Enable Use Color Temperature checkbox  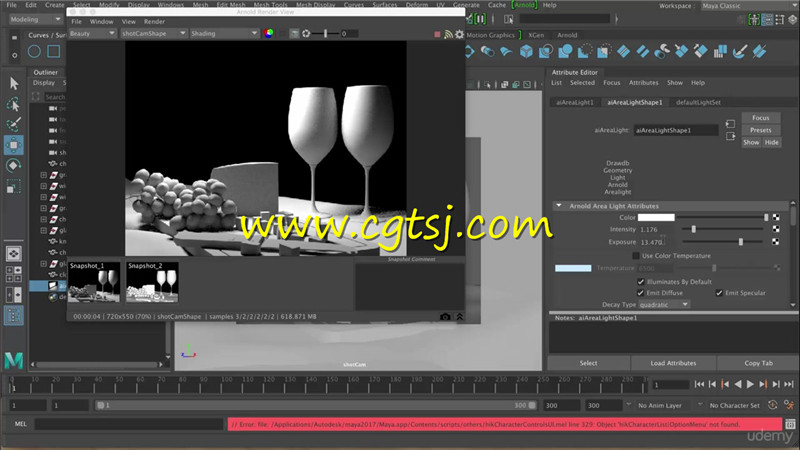click(x=636, y=256)
